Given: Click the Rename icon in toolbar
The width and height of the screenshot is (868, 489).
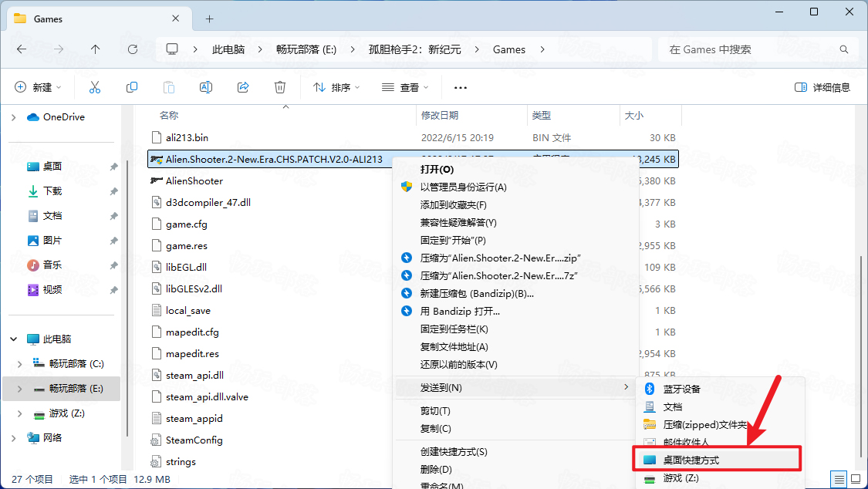Looking at the screenshot, I should tap(206, 87).
